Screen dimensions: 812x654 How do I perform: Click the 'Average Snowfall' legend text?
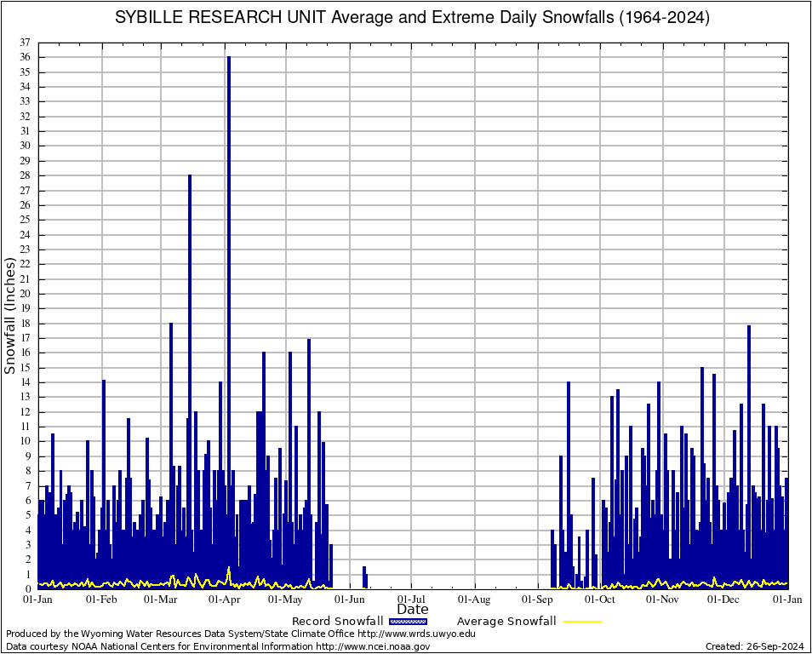click(506, 621)
